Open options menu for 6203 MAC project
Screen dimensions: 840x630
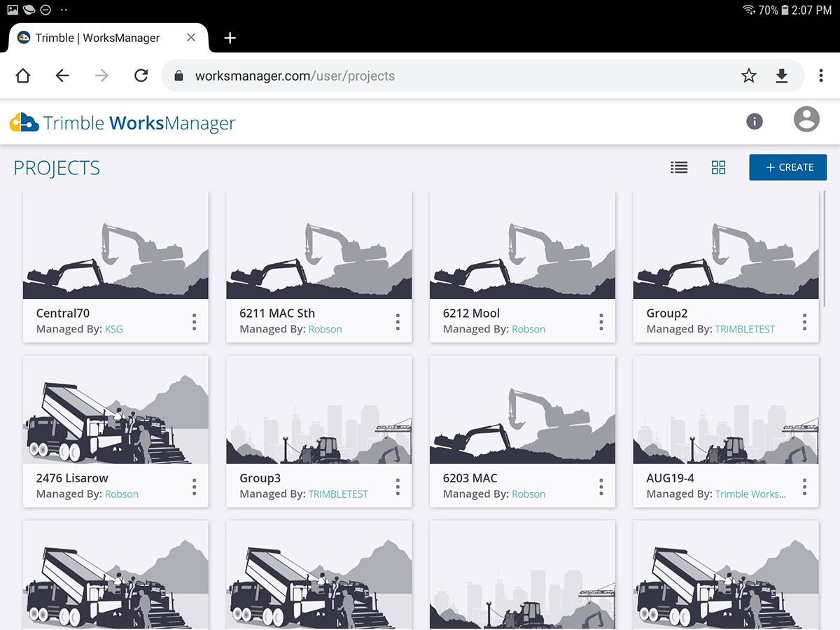(x=601, y=486)
